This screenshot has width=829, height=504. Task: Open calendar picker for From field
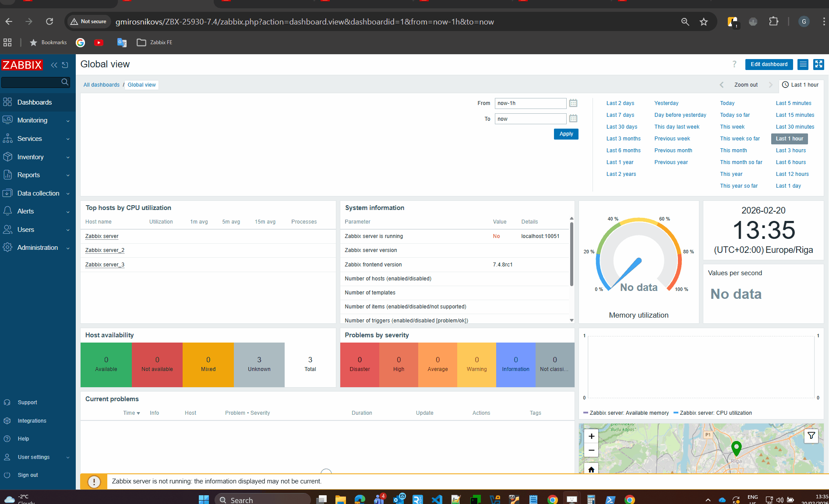[x=573, y=103]
